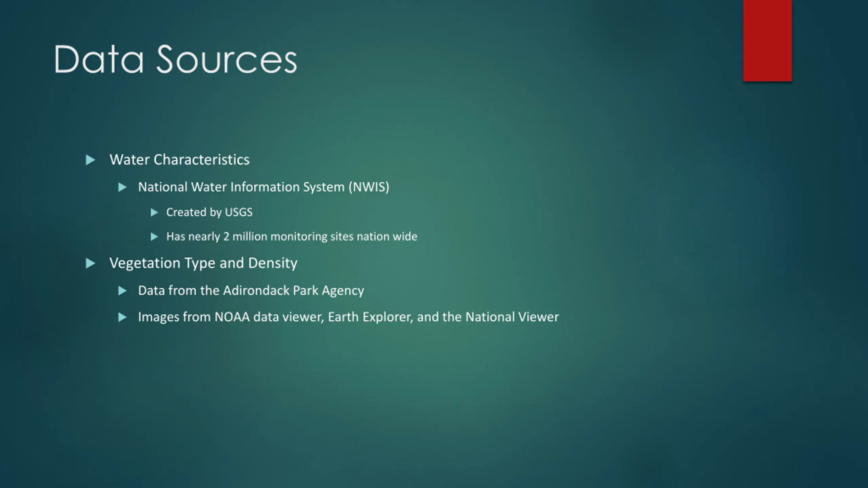This screenshot has height=488, width=868.
Task: Select the 'Water Characteristics' bullet text
Action: pyautogui.click(x=179, y=160)
